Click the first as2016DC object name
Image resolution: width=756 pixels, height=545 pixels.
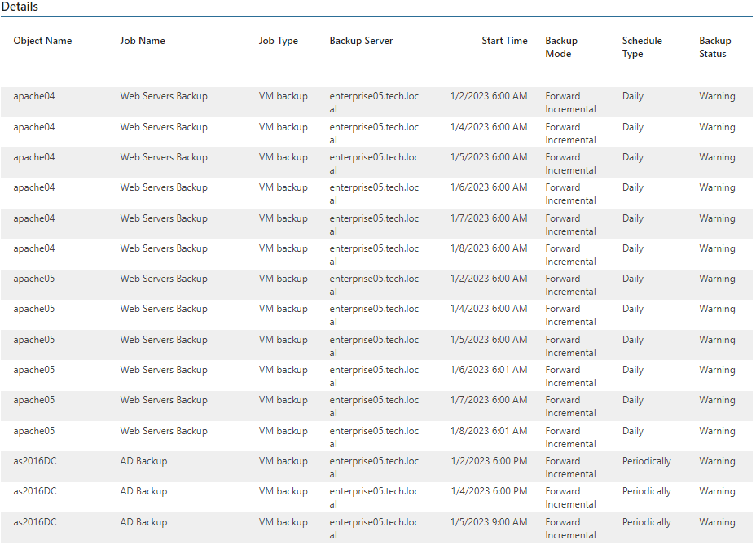pyautogui.click(x=35, y=461)
